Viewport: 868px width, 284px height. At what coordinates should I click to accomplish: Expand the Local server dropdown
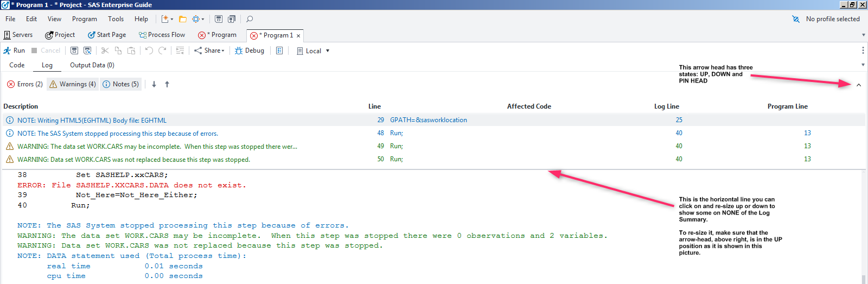coord(328,51)
